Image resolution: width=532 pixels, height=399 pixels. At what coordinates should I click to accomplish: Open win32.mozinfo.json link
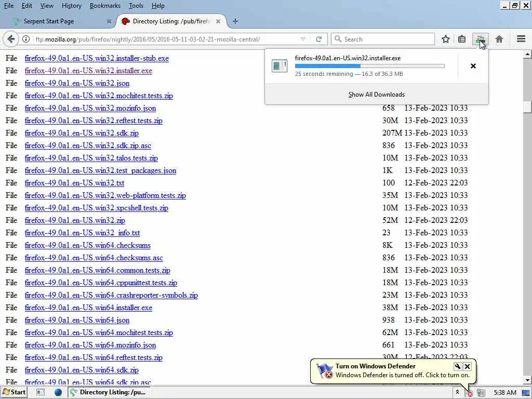click(90, 108)
